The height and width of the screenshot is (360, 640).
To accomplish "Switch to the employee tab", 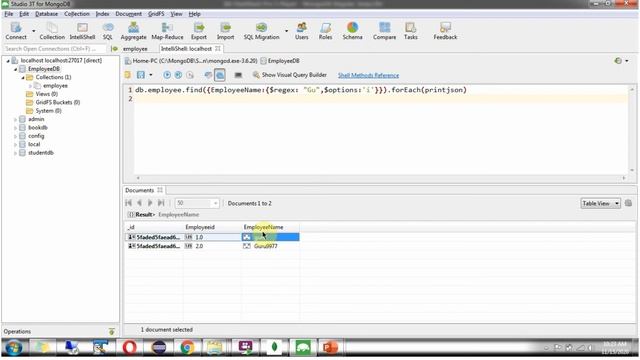I will click(x=135, y=49).
